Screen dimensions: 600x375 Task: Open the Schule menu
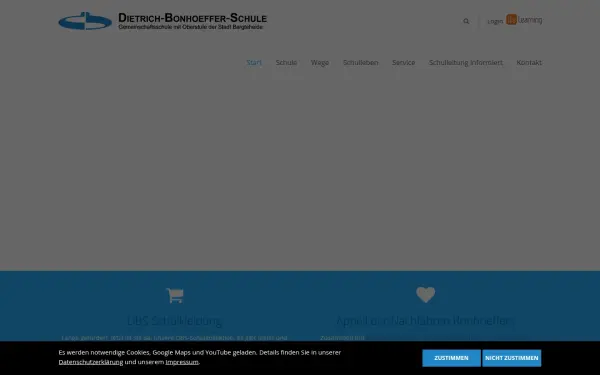[x=286, y=62]
